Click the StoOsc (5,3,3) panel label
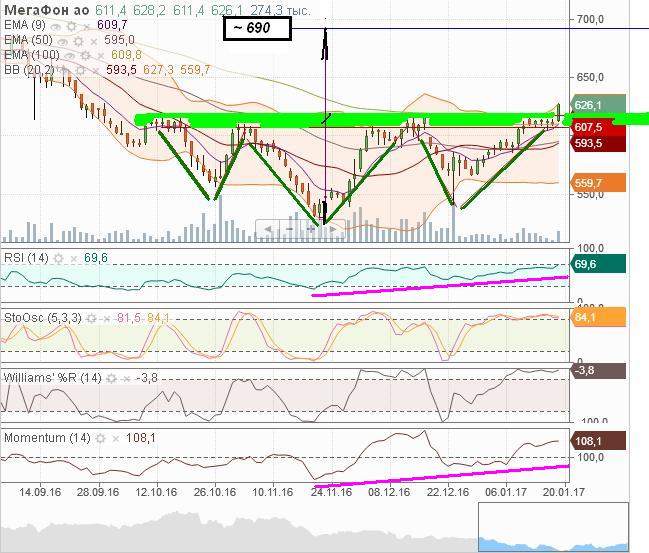649x553 pixels. pyautogui.click(x=43, y=318)
